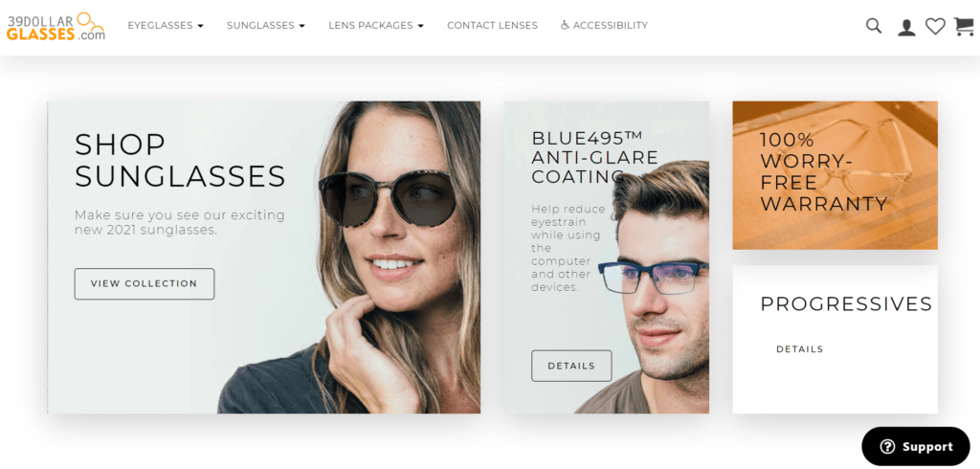
Task: Open the wishlist heart icon
Action: click(x=935, y=26)
